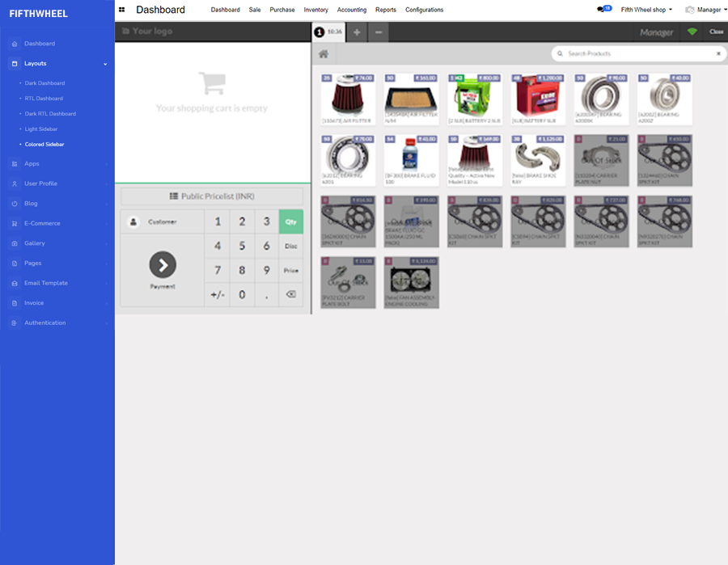The width and height of the screenshot is (728, 565).
Task: Add a new order with plus icon
Action: [357, 32]
